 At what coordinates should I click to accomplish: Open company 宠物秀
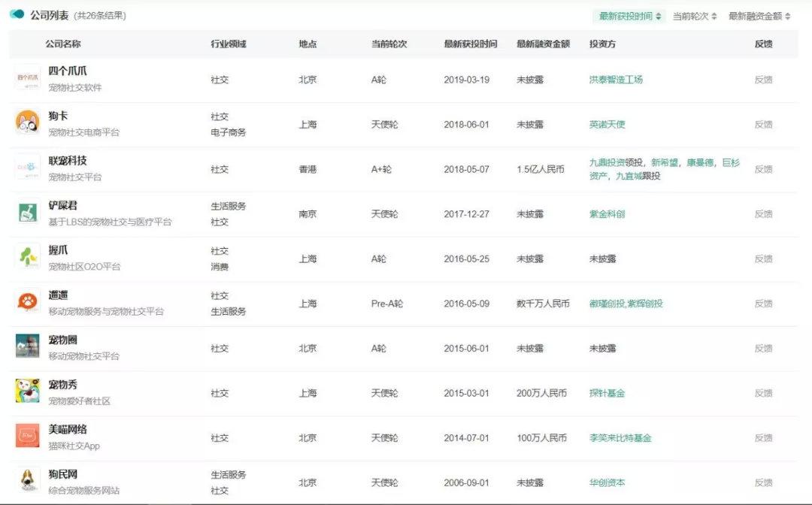(x=62, y=385)
